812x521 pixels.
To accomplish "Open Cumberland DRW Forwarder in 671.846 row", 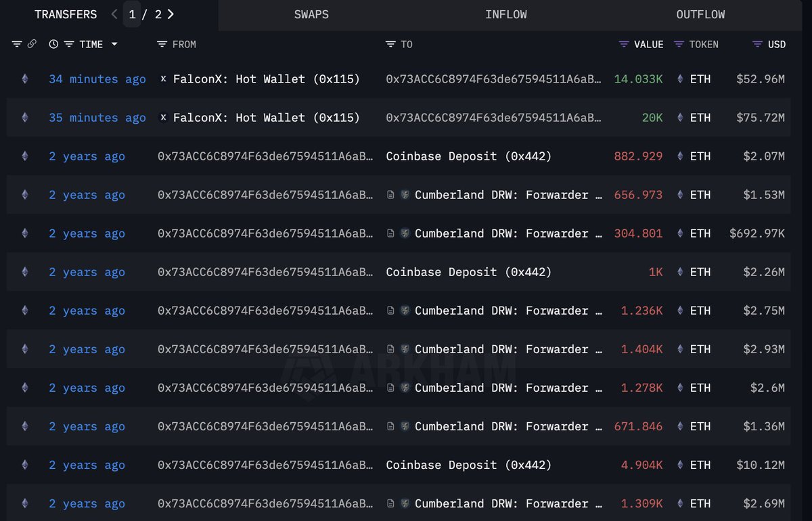I will (508, 426).
